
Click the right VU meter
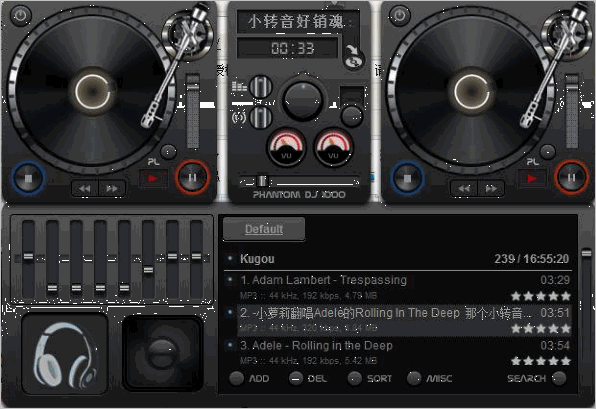pyautogui.click(x=333, y=147)
